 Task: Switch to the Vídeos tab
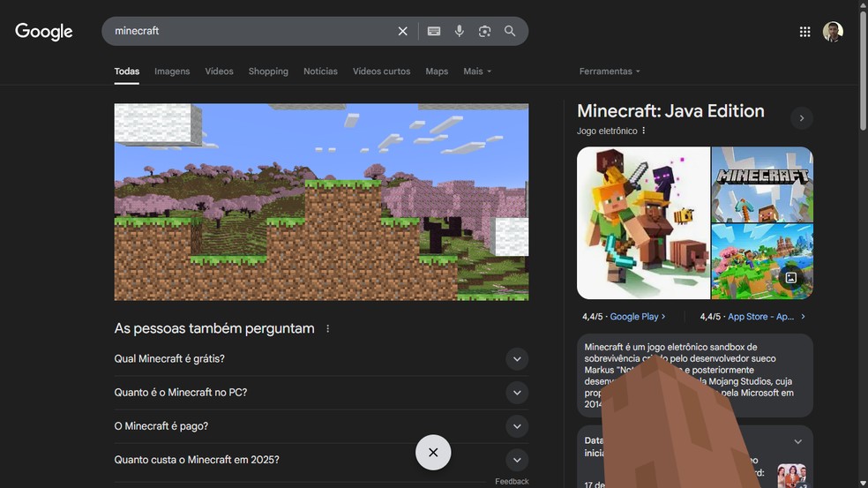point(220,71)
